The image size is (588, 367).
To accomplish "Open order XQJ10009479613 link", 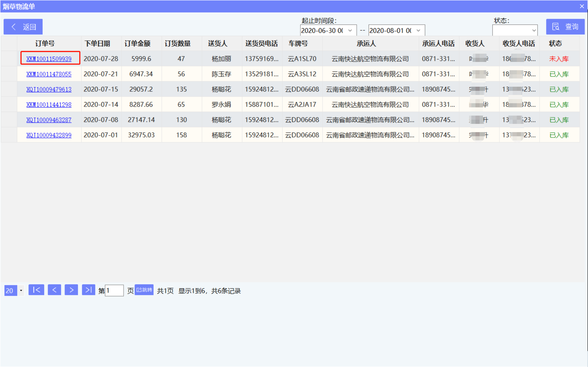I will (49, 89).
